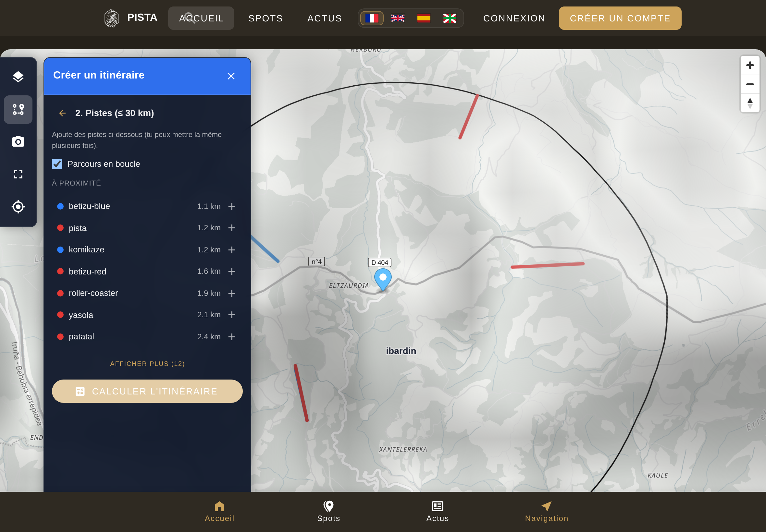Click the blue dot beside betizu-blue
The width and height of the screenshot is (766, 532).
pos(60,206)
